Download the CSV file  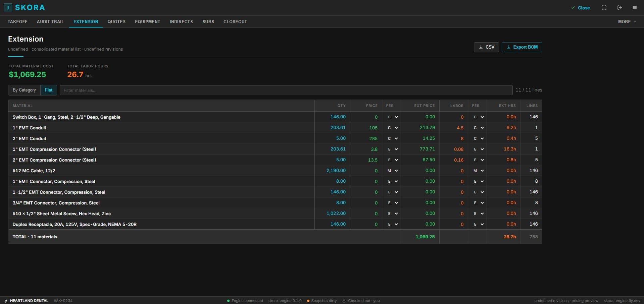[x=486, y=47]
